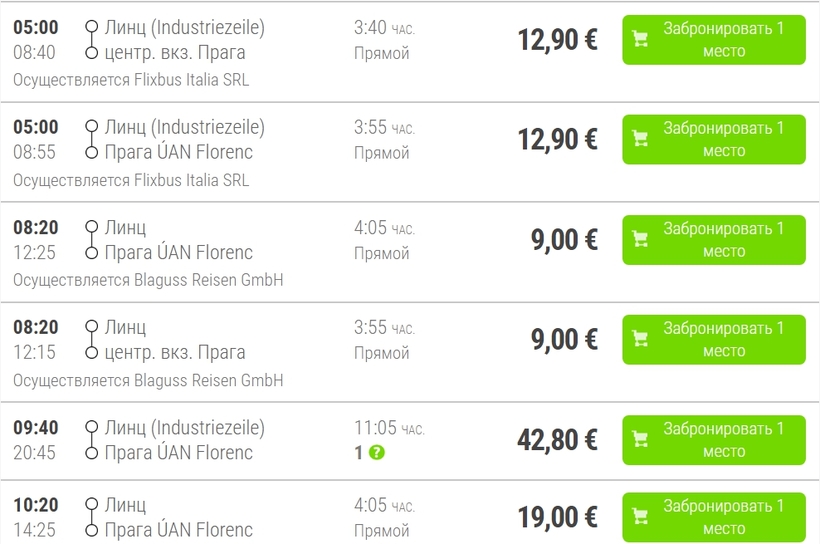
Task: Click cart icon for 08:20 trip arriving 12:15
Action: 641,339
